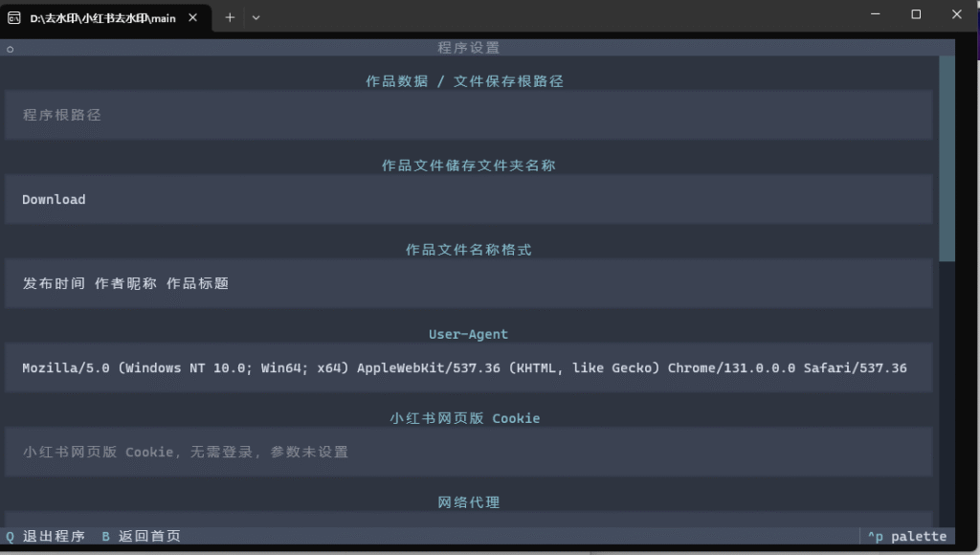Focus the 作品文件名称格式 input field

[468, 283]
